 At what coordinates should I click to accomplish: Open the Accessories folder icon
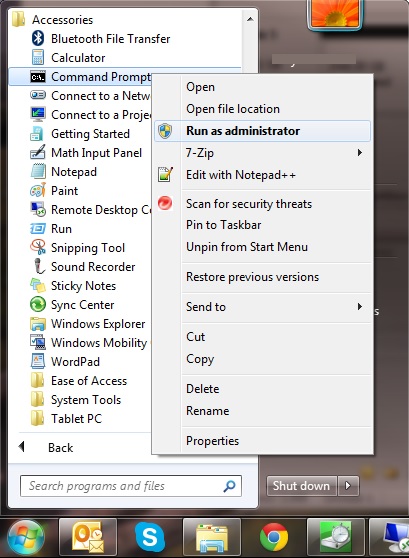click(18, 19)
